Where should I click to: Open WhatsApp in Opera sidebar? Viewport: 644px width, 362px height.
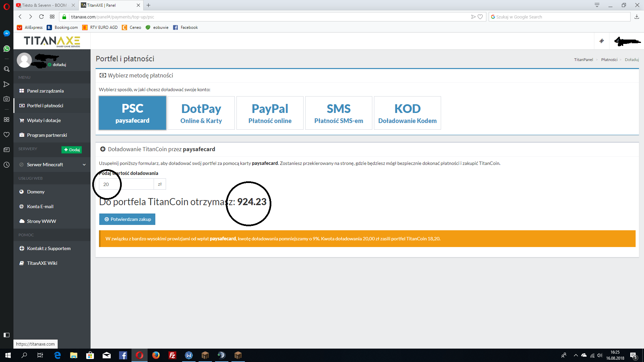pos(6,49)
